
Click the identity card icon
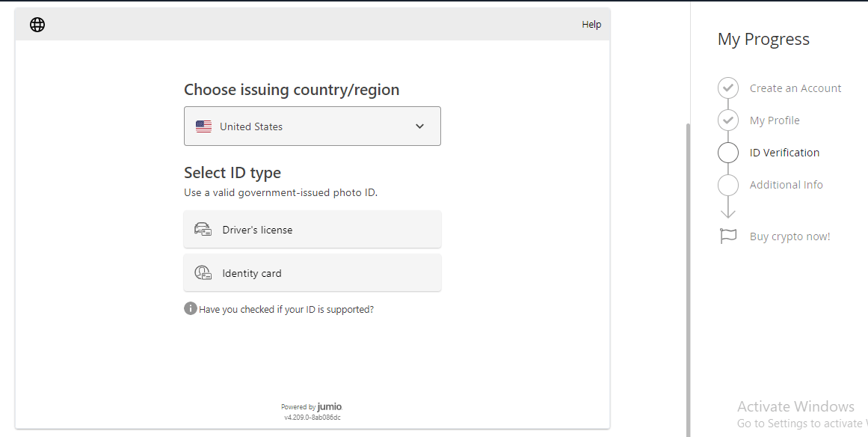tap(203, 272)
